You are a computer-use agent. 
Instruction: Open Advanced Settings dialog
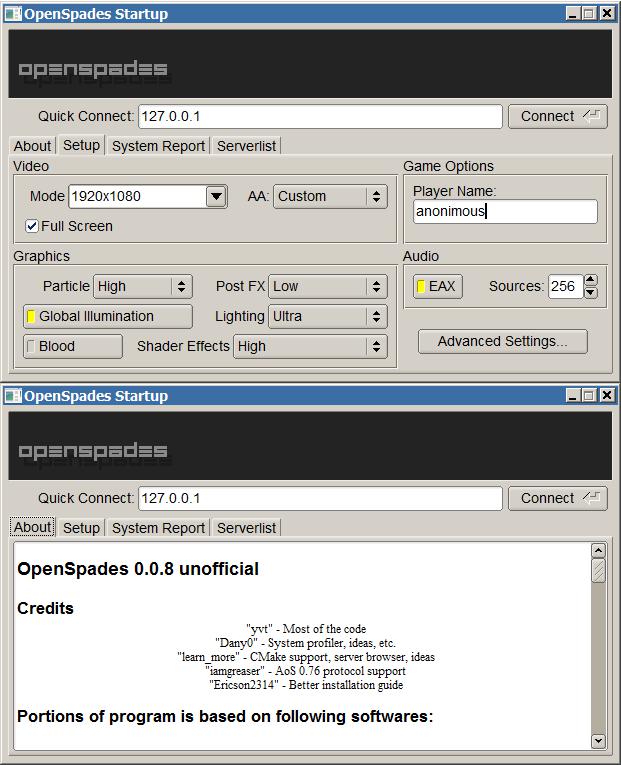click(502, 342)
